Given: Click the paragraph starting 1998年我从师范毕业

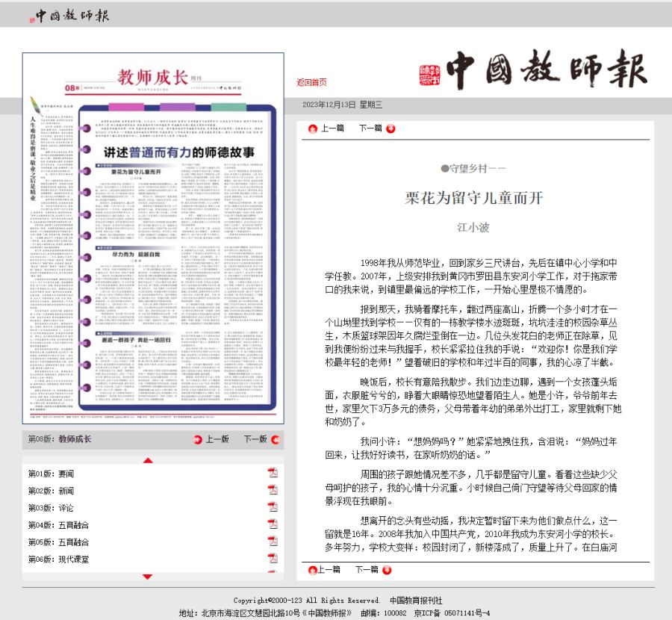Looking at the screenshot, I should (471, 276).
